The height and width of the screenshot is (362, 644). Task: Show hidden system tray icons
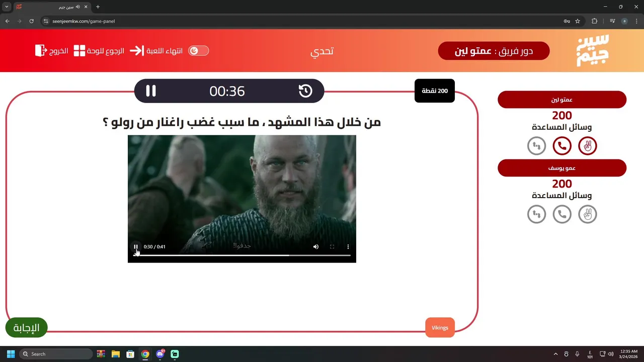(555, 354)
